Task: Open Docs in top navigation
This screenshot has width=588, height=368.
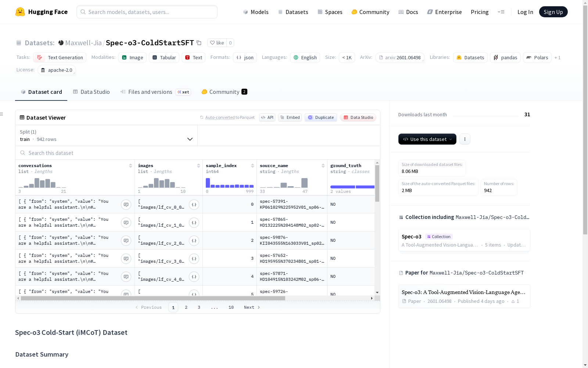Action: coord(408,12)
